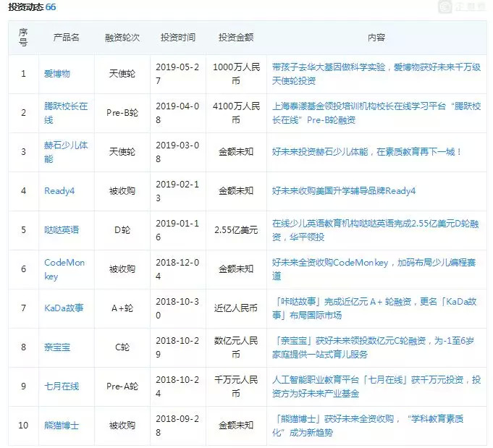Screen dimensions: 493x448
Task: Open article 好未来全资收购CodeMonkey
Action: [374, 269]
